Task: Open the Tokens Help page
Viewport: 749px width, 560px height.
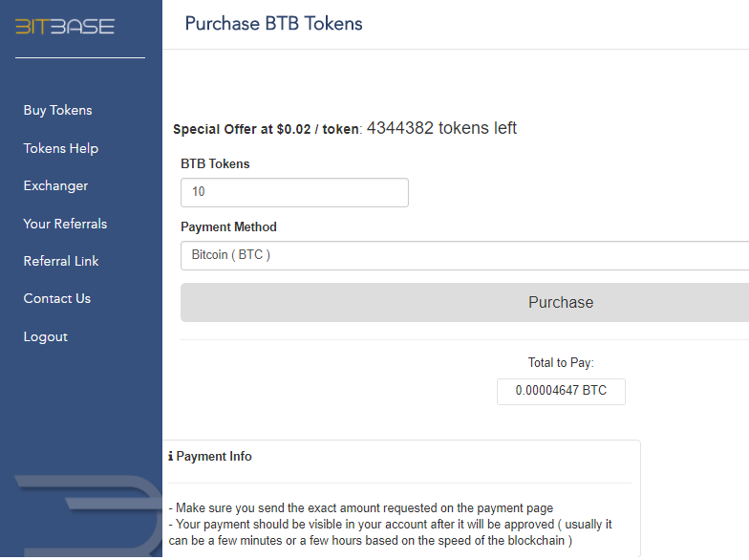Action: [x=61, y=148]
